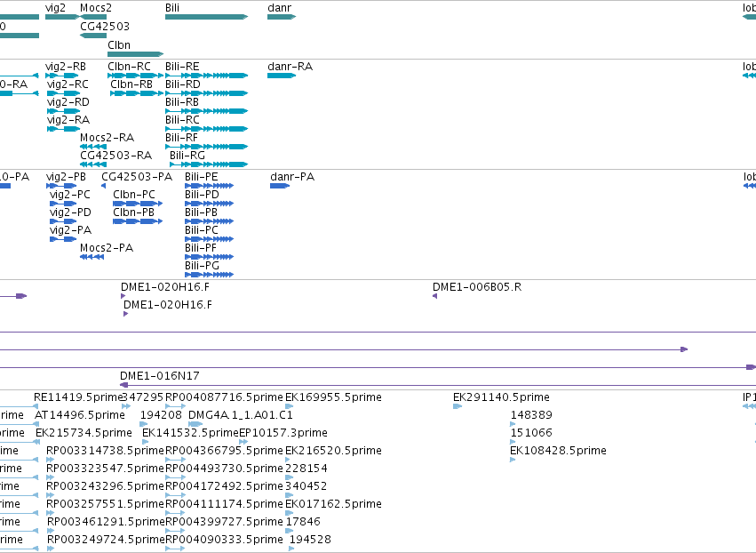
Task: Select the Mocs2-RA transcript label
Action: pos(107,138)
